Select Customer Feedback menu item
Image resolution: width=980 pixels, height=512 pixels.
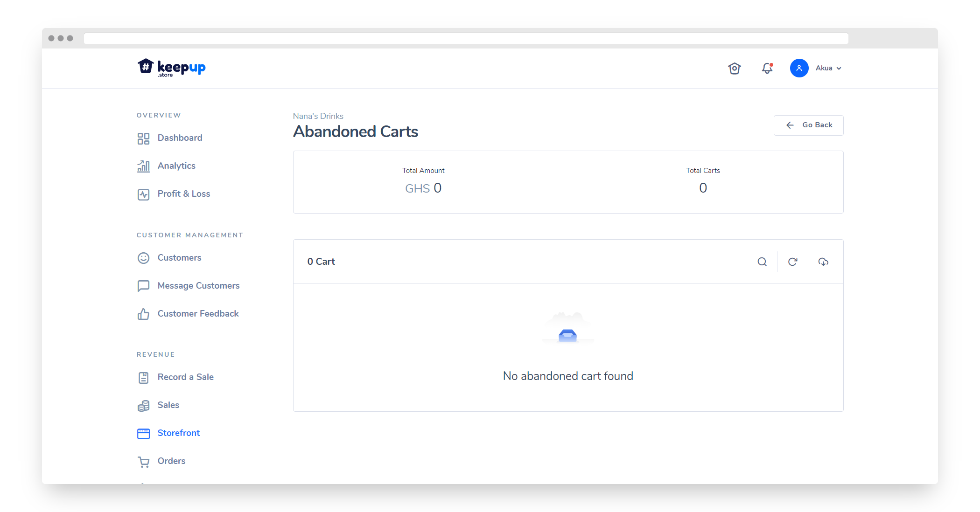click(x=198, y=314)
